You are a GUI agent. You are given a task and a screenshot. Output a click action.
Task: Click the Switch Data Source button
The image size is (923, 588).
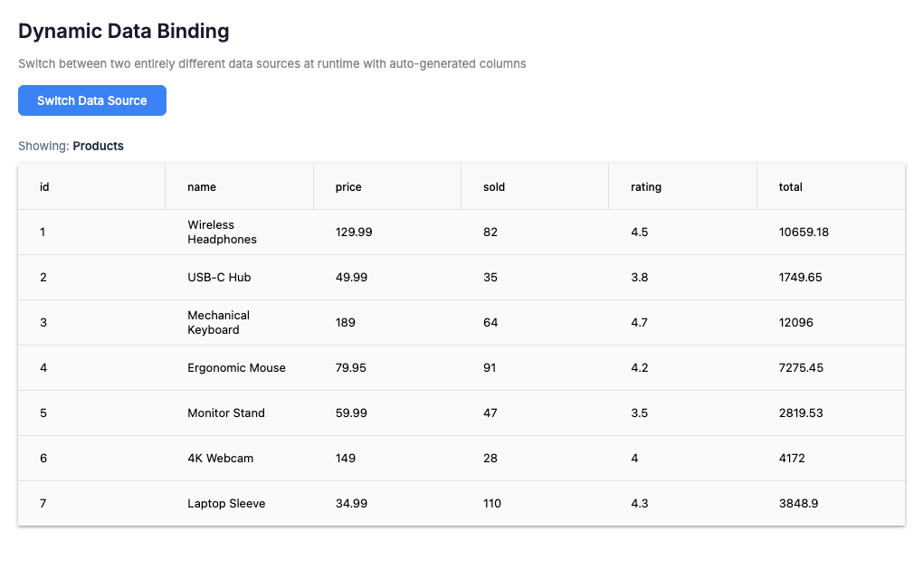click(92, 100)
